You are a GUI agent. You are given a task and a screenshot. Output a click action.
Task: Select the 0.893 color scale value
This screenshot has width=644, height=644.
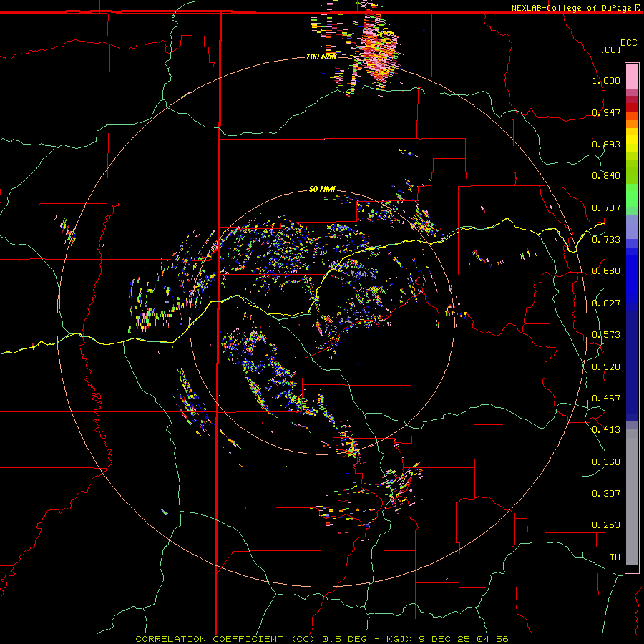point(606,144)
